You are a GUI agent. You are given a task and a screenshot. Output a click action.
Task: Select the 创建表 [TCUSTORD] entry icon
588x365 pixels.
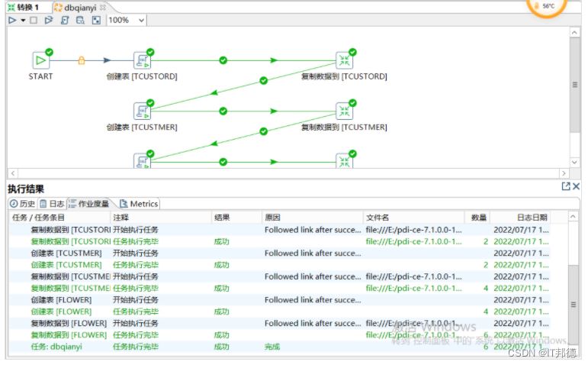point(142,60)
